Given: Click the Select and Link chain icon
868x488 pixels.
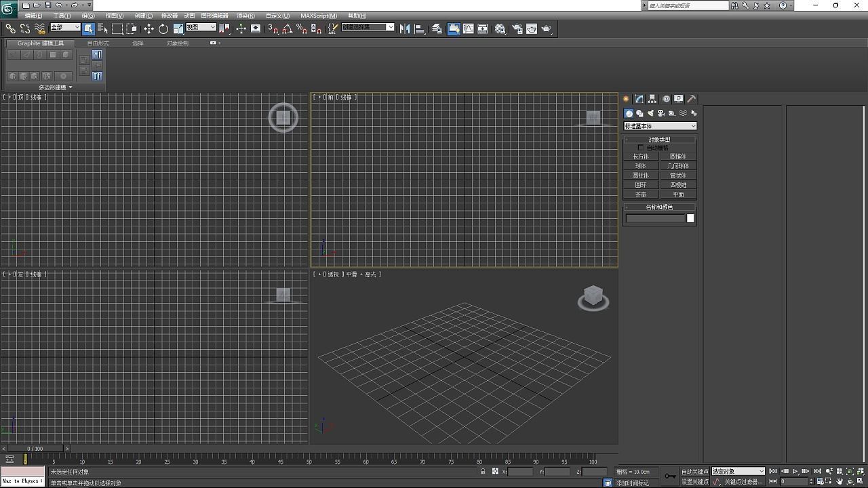Looking at the screenshot, I should pyautogui.click(x=10, y=28).
